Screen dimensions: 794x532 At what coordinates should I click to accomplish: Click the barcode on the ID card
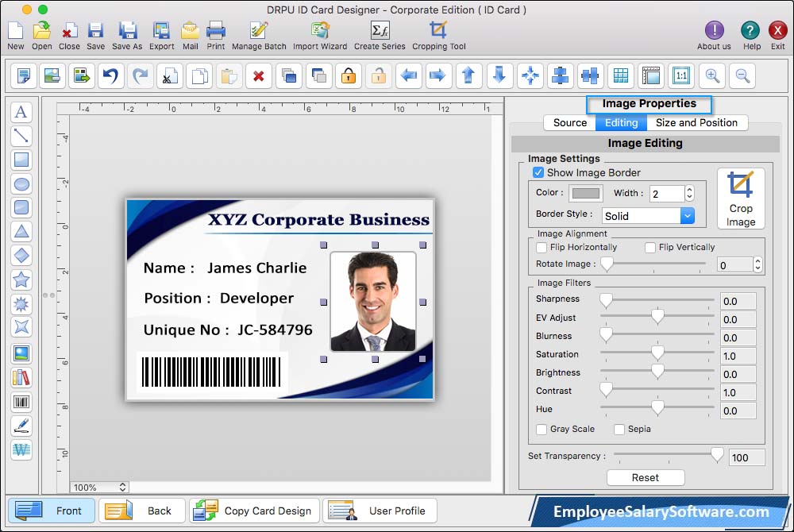211,372
